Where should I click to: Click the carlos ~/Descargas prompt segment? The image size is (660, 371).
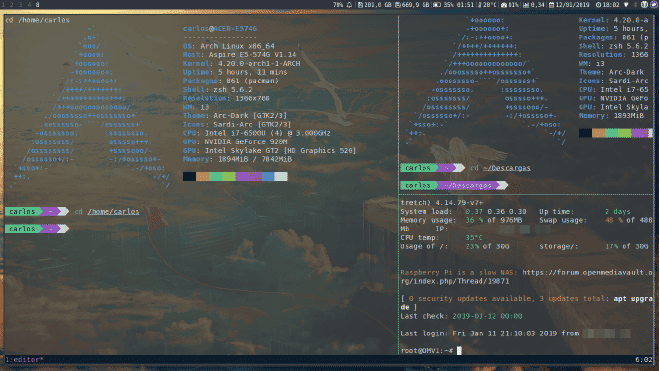click(x=454, y=185)
